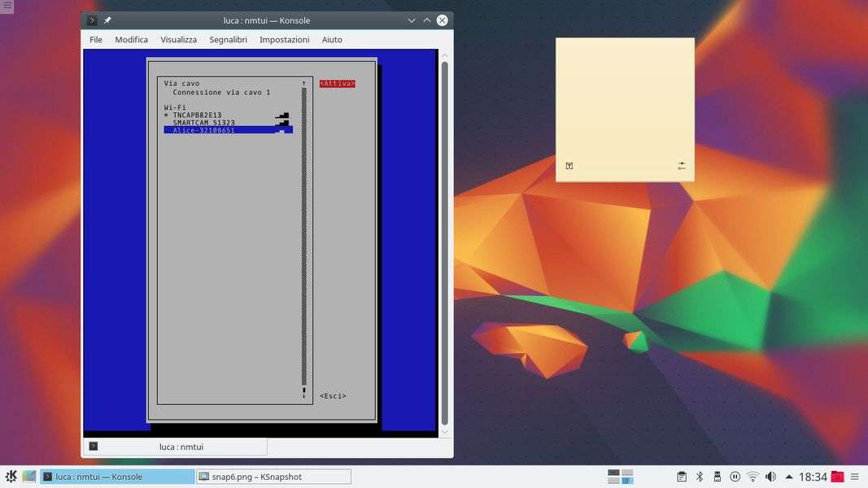Screen dimensions: 868x488
Task: Close the Konsole window
Action: coord(442,20)
